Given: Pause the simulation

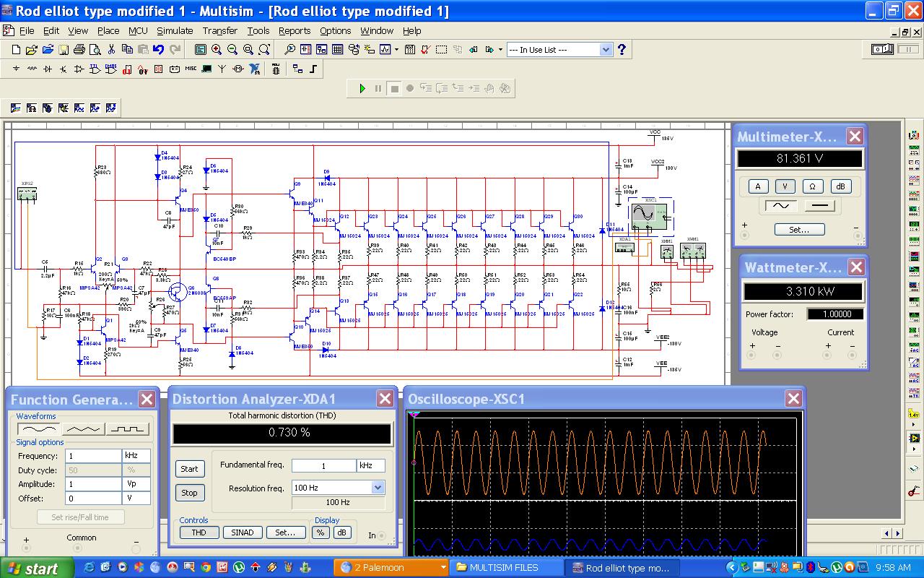Looking at the screenshot, I should pos(378,88).
